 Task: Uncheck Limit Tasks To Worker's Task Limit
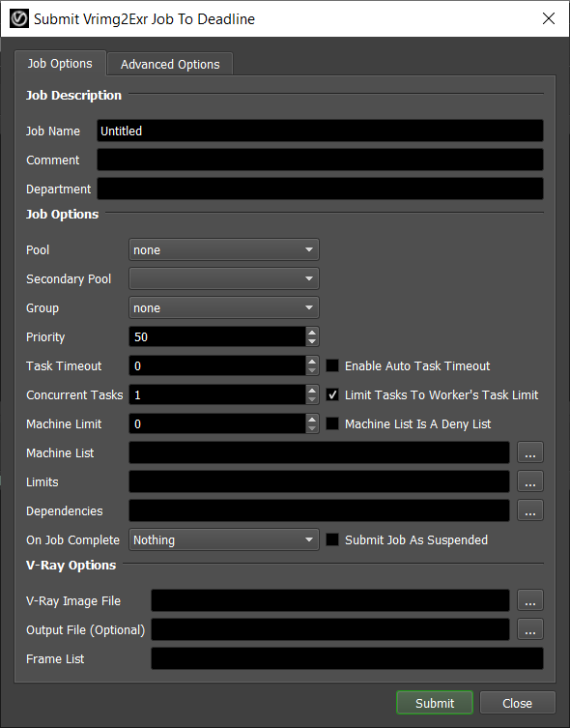click(x=332, y=394)
